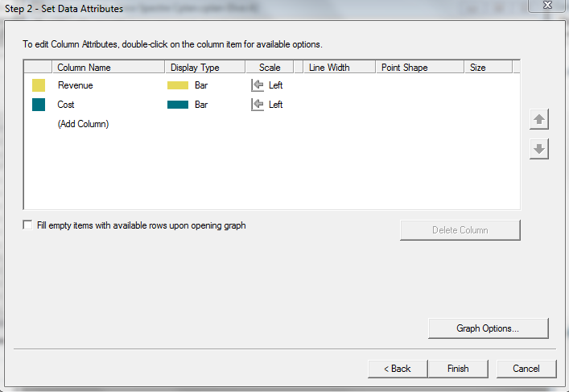Click the Left scale arrow icon for Revenue
569x392 pixels.
[x=258, y=85]
